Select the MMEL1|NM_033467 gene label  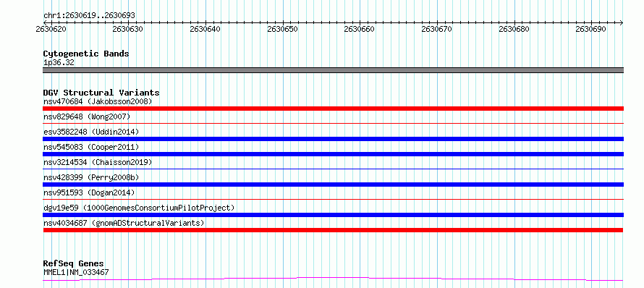(x=76, y=272)
